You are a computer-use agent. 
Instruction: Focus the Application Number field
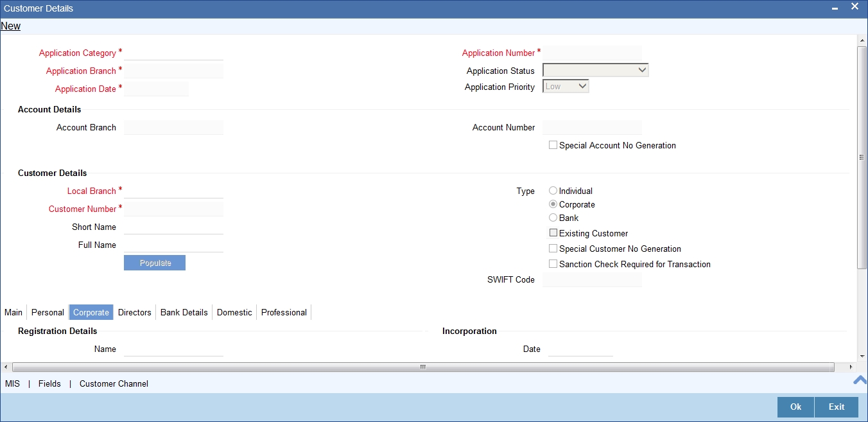coord(592,53)
